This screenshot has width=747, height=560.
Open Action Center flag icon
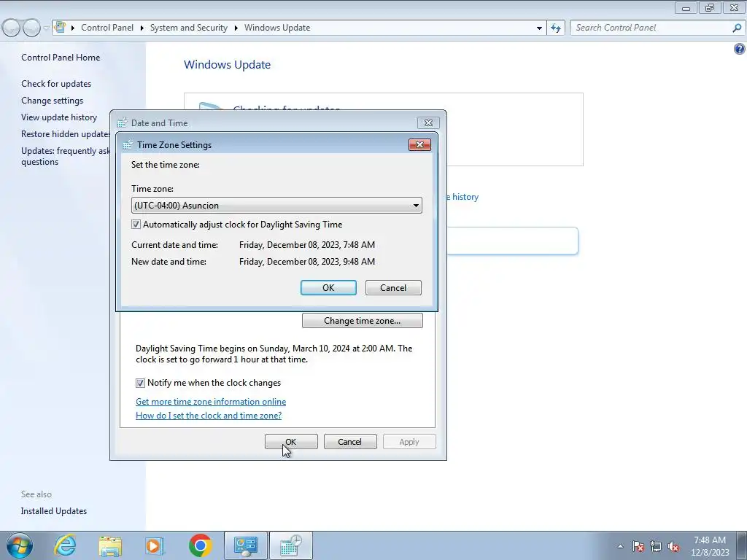click(x=638, y=546)
